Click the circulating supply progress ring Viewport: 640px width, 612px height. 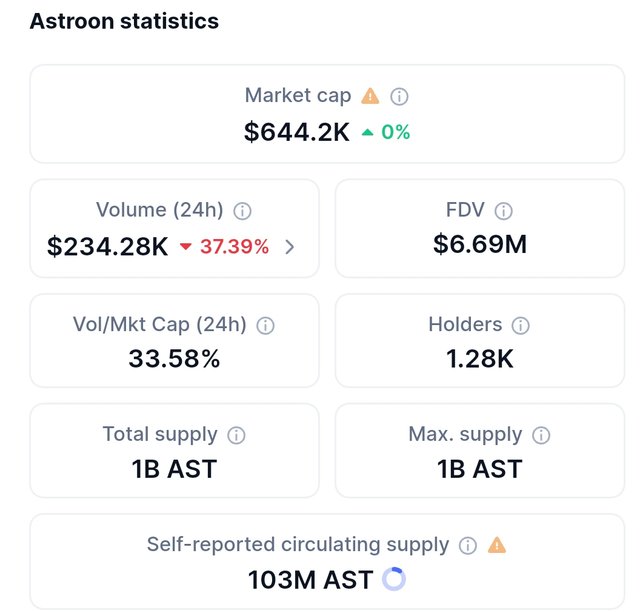click(394, 579)
